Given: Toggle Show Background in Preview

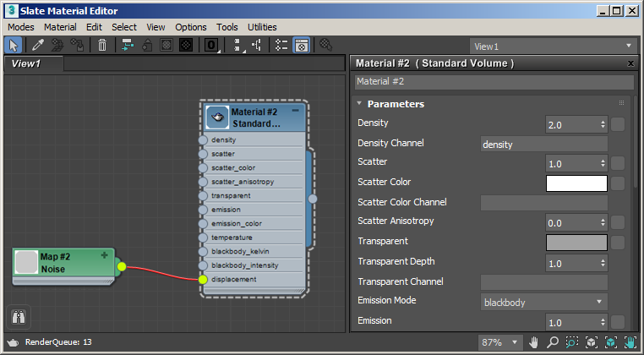Looking at the screenshot, I should (186, 45).
